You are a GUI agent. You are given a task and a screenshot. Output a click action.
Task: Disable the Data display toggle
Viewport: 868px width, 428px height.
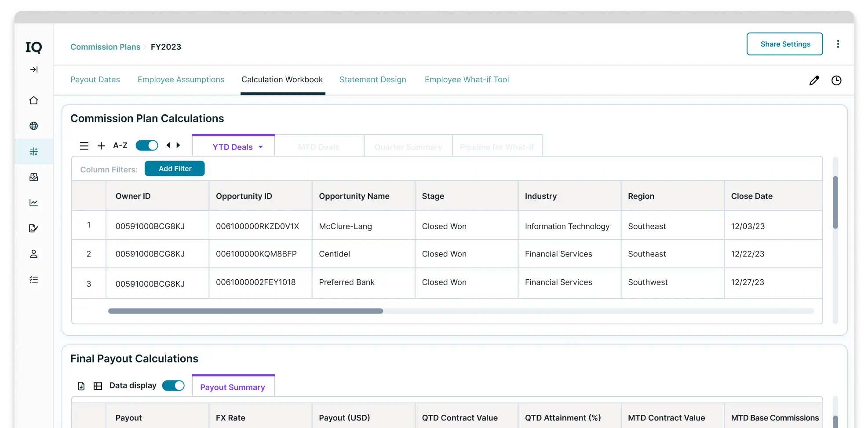(174, 385)
